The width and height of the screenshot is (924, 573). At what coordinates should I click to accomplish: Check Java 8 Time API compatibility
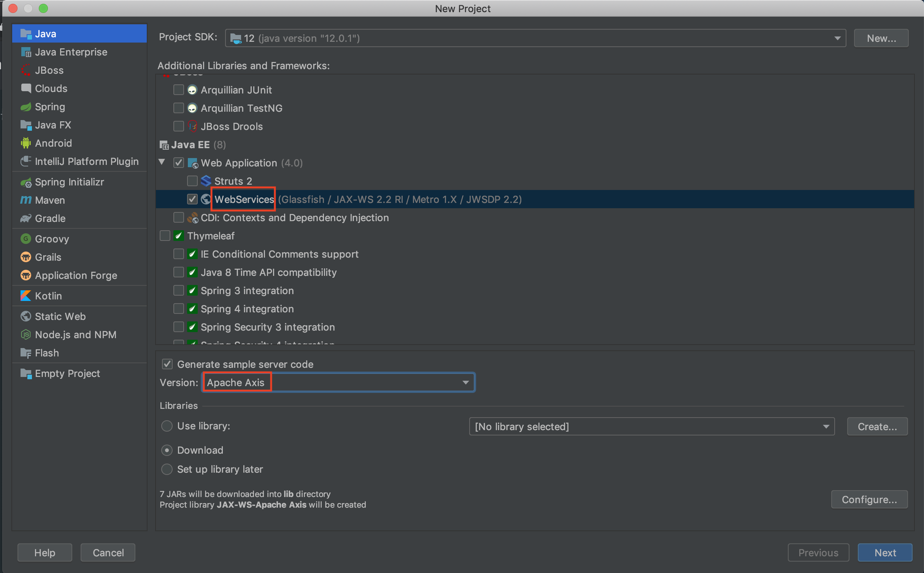pyautogui.click(x=179, y=272)
